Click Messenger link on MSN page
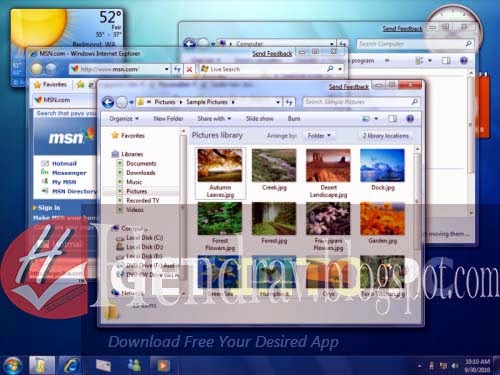500x375 pixels. coord(69,173)
